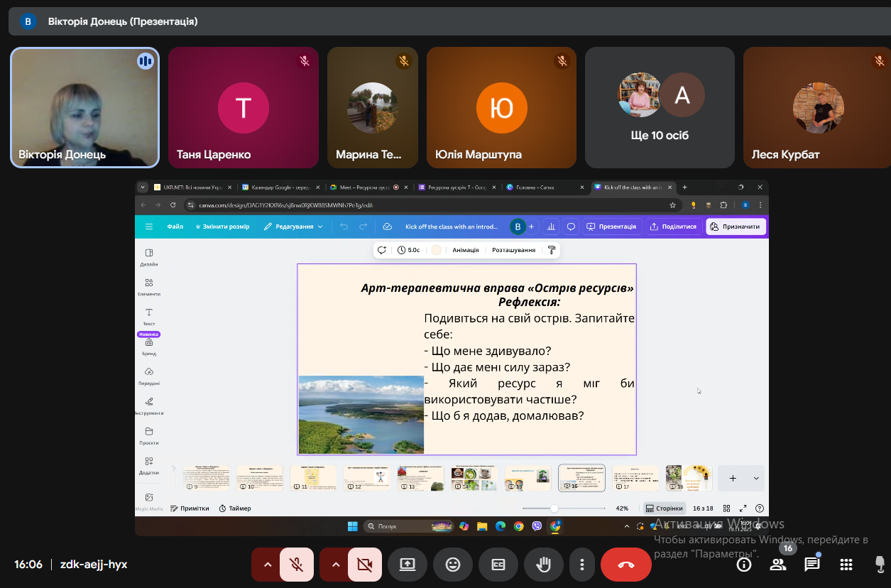Viewport: 891px width, 588px height.
Task: Open the participants list icon
Action: point(778,565)
